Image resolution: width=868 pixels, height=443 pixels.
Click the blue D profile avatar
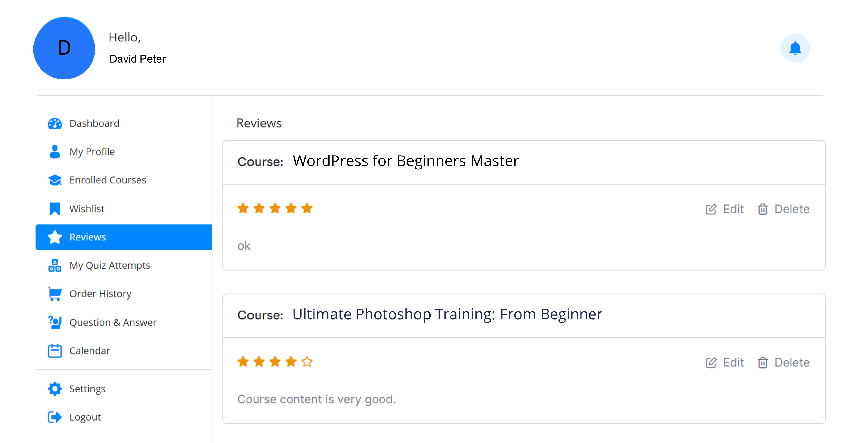[64, 48]
